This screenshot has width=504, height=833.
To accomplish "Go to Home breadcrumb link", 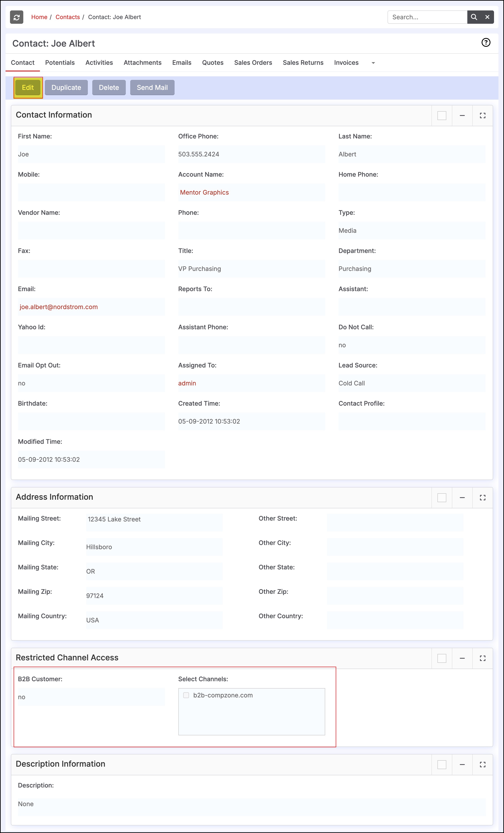I will coord(39,17).
